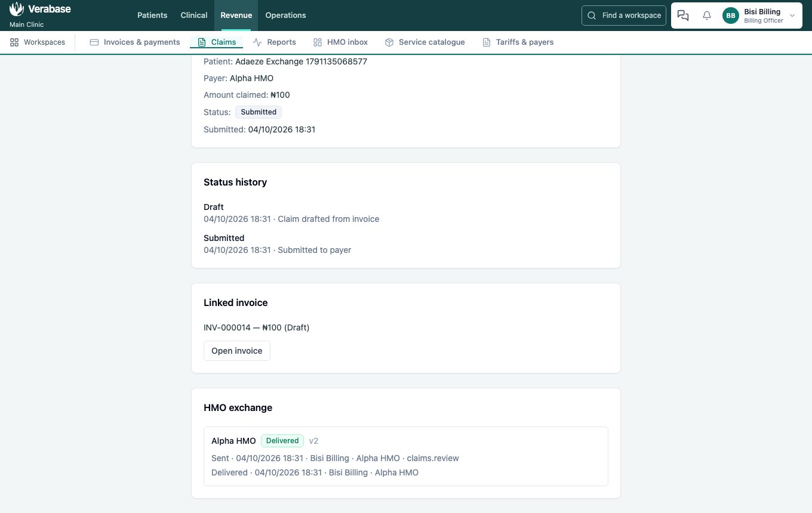812x513 pixels.
Task: Open the notifications bell
Action: click(707, 16)
